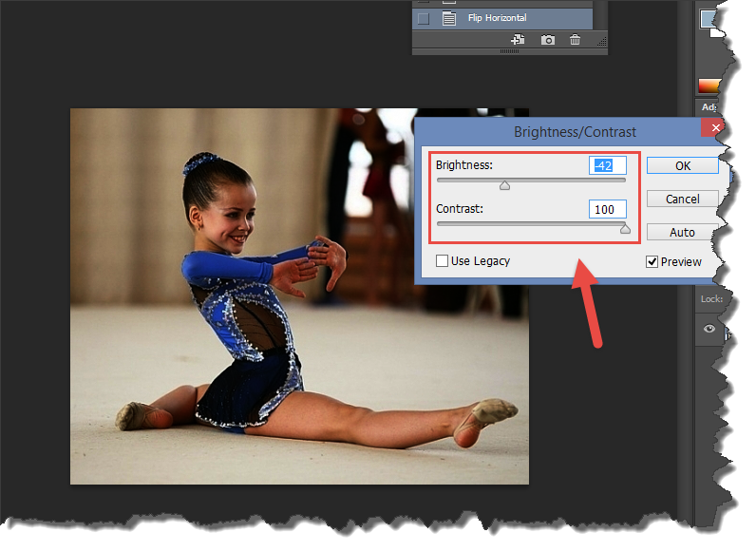Click OK in Brightness/Contrast dialog
756x552 pixels.
click(x=682, y=165)
